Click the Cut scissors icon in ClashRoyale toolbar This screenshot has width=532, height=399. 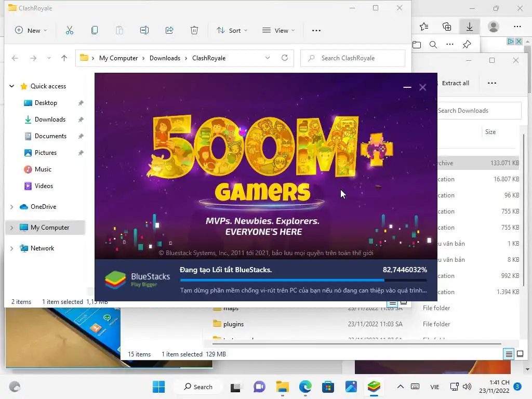click(69, 31)
